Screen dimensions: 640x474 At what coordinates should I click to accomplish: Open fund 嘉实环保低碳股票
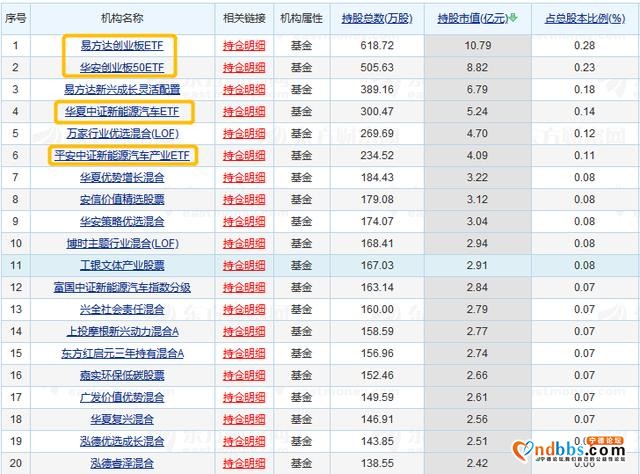coord(122,376)
